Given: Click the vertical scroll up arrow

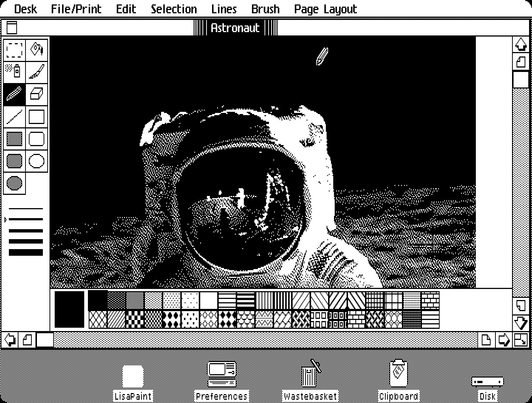Looking at the screenshot, I should pyautogui.click(x=521, y=45).
